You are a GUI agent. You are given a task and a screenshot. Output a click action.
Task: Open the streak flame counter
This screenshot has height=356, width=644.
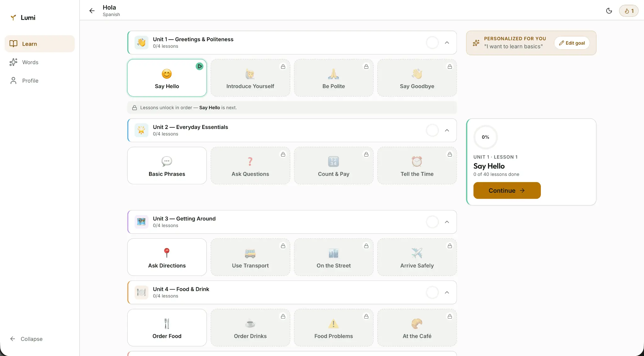tap(629, 11)
